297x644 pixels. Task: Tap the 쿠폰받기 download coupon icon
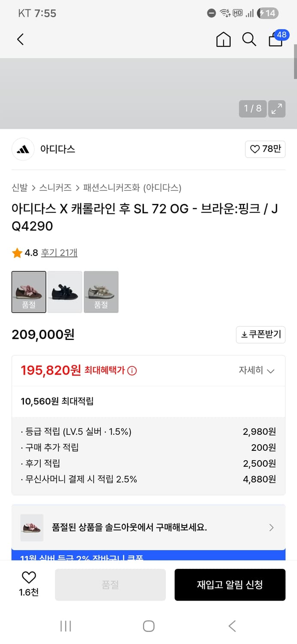pyautogui.click(x=260, y=334)
